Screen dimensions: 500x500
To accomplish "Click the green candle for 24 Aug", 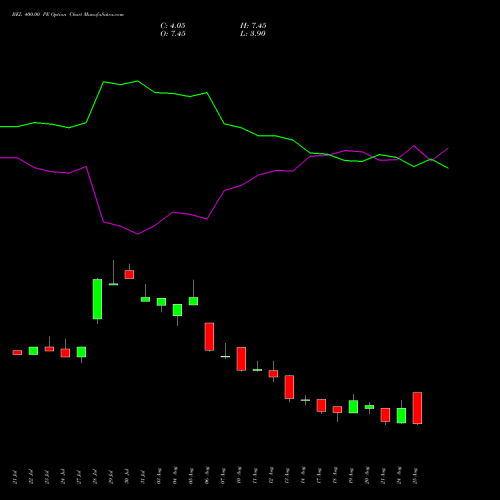I will [401, 416].
